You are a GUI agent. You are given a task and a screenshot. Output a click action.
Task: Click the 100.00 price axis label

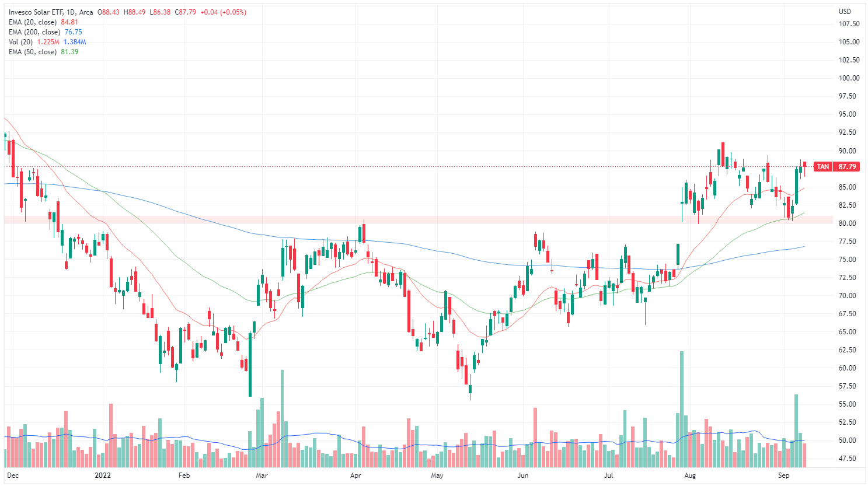click(x=849, y=78)
